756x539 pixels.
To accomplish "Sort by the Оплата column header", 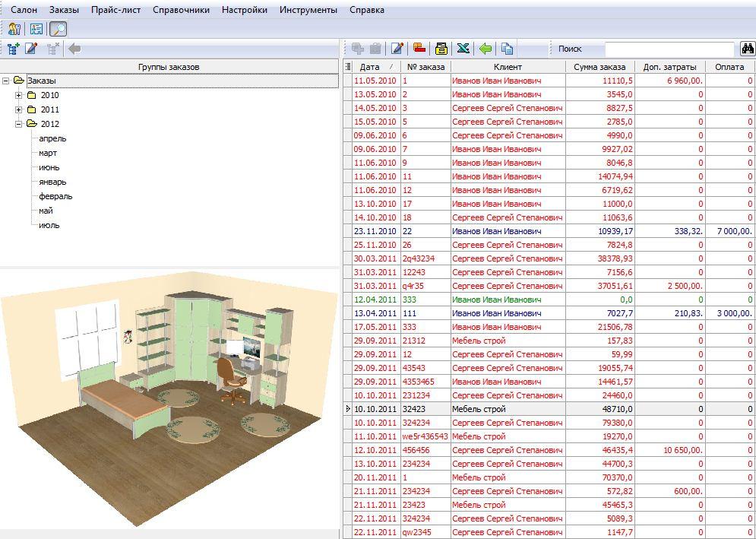I will point(730,67).
